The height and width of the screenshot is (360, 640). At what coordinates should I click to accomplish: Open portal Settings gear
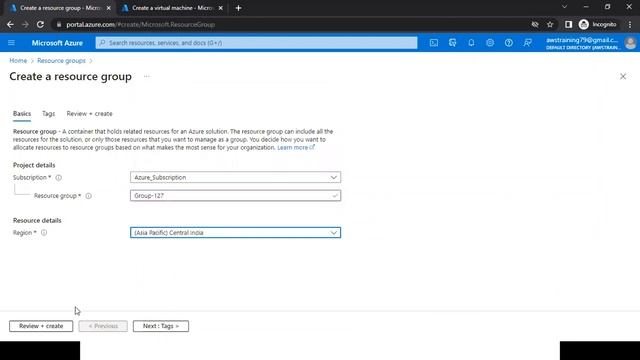490,43
